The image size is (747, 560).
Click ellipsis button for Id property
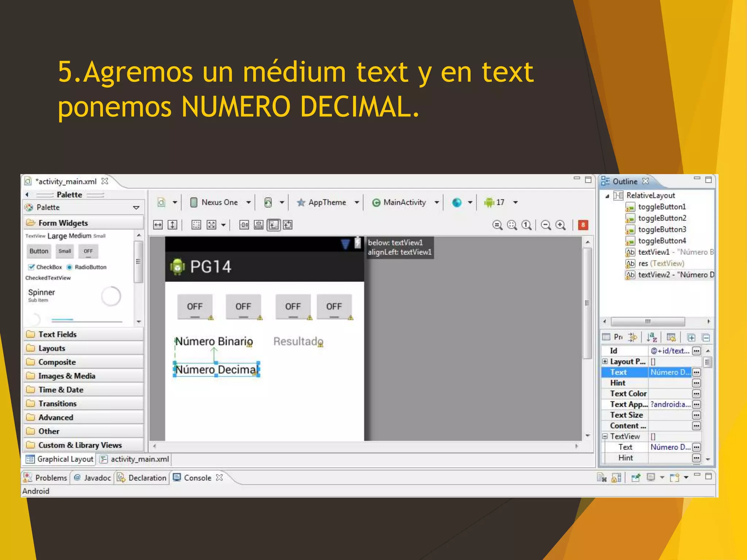696,351
